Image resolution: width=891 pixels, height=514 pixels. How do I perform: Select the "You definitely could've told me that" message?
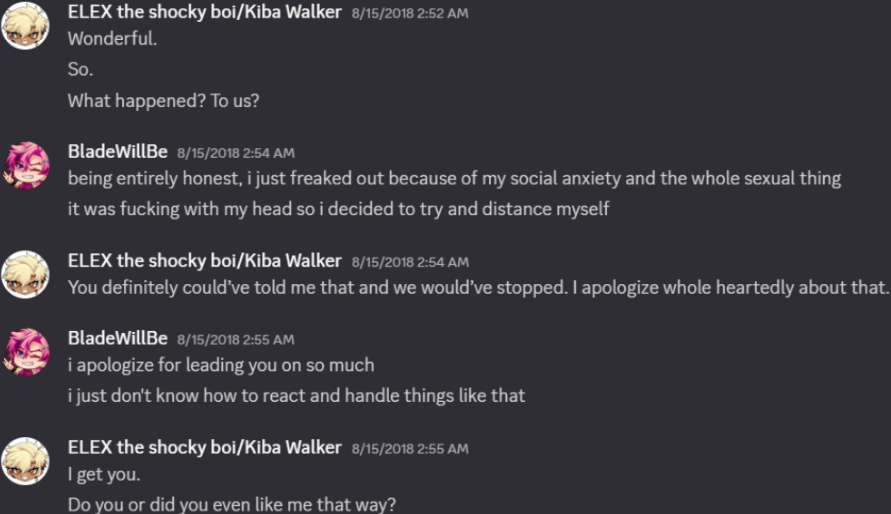tap(478, 288)
